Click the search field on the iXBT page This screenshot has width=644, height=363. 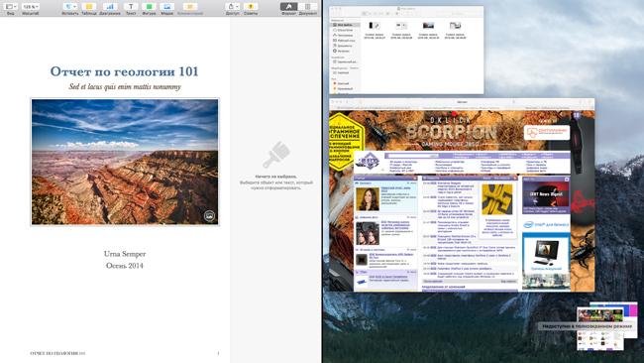(413, 156)
